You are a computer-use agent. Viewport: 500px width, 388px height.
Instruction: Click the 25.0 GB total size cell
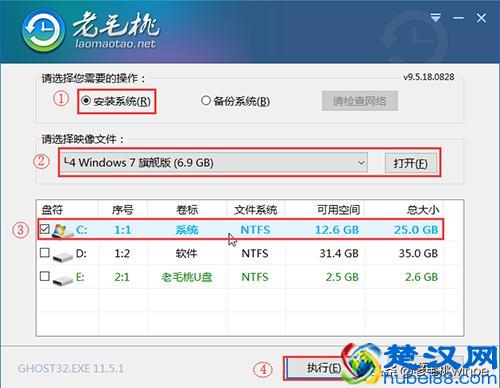[x=416, y=230]
